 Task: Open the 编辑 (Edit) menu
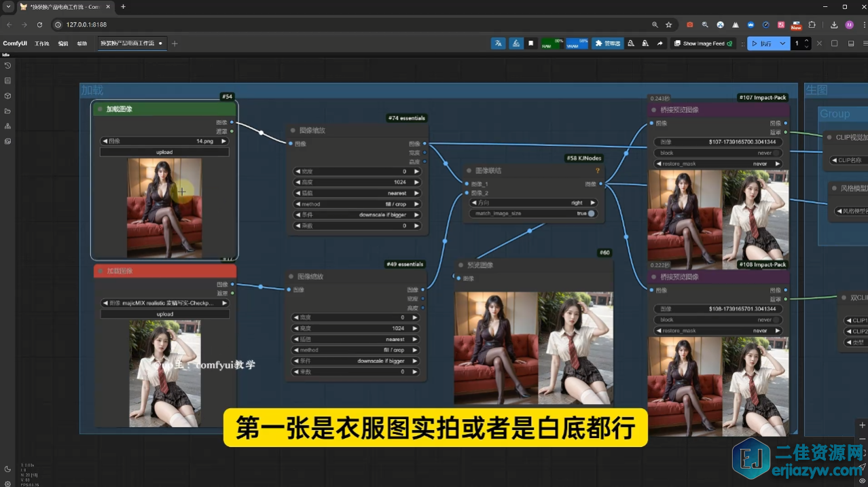coord(63,43)
